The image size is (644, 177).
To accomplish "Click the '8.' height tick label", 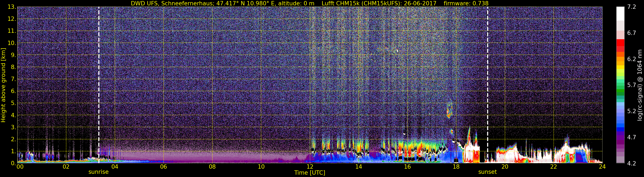I will pyautogui.click(x=13, y=67).
